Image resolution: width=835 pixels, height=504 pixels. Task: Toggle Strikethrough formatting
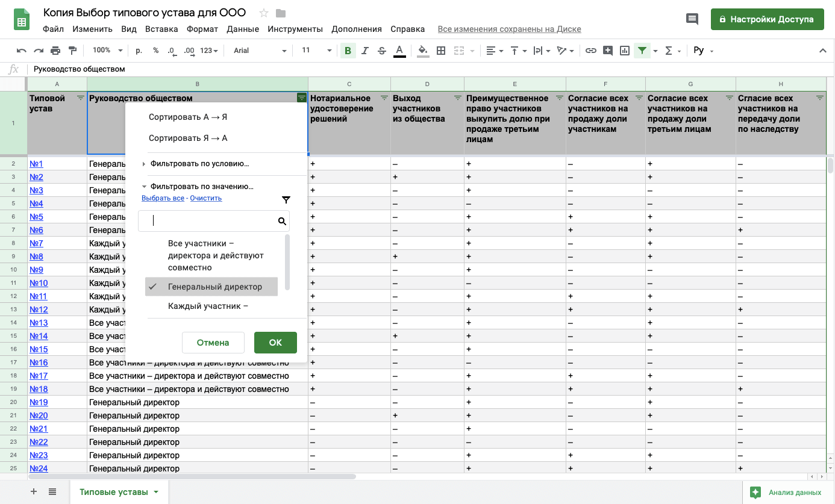[381, 51]
